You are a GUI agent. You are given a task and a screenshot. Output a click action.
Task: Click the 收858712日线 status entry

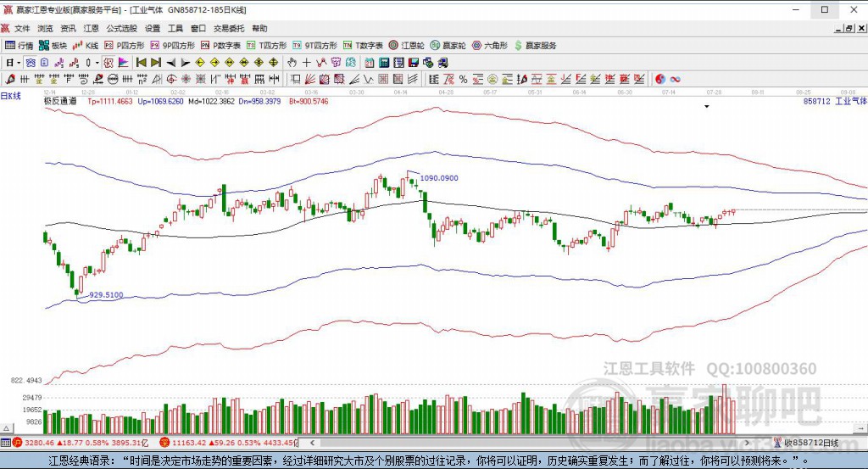(806, 443)
